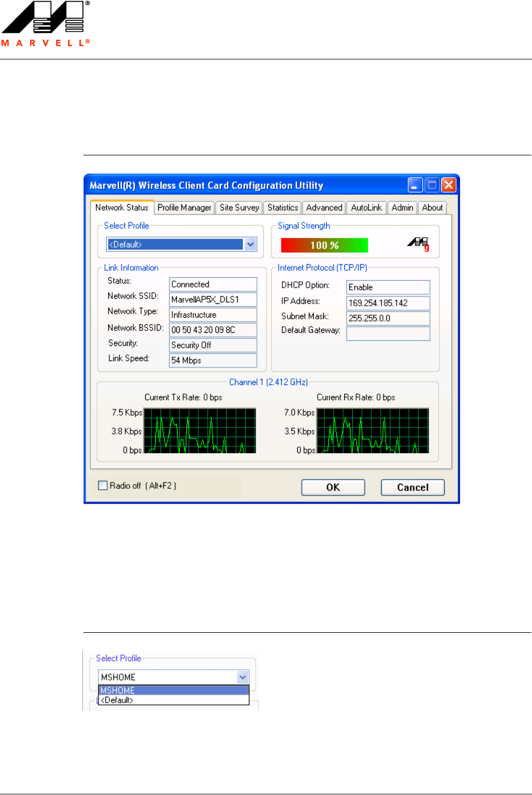This screenshot has height=795, width=532.
Task: Click the Current Tx Rate graph
Action: point(200,430)
